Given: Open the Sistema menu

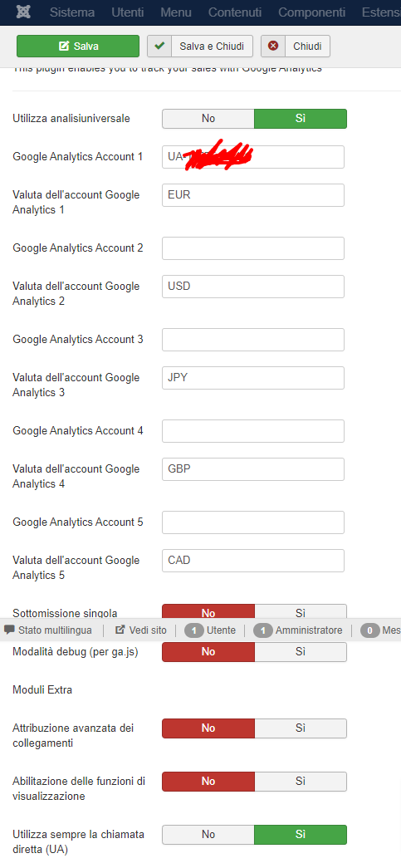Looking at the screenshot, I should (72, 12).
